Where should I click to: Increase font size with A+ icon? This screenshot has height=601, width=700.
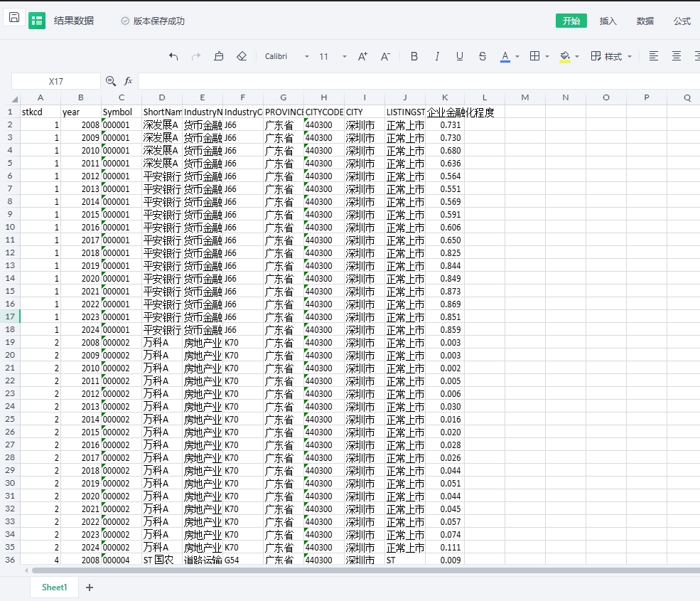pyautogui.click(x=362, y=57)
